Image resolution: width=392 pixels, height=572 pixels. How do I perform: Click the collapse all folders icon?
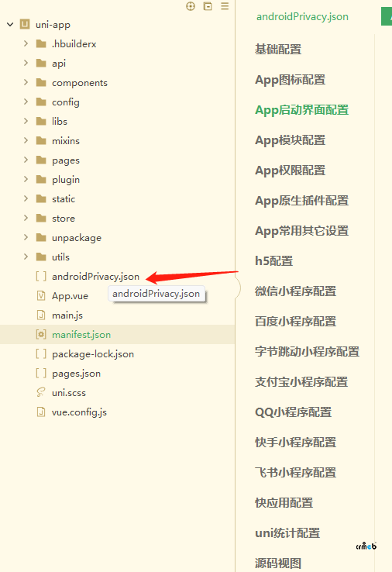pos(208,6)
